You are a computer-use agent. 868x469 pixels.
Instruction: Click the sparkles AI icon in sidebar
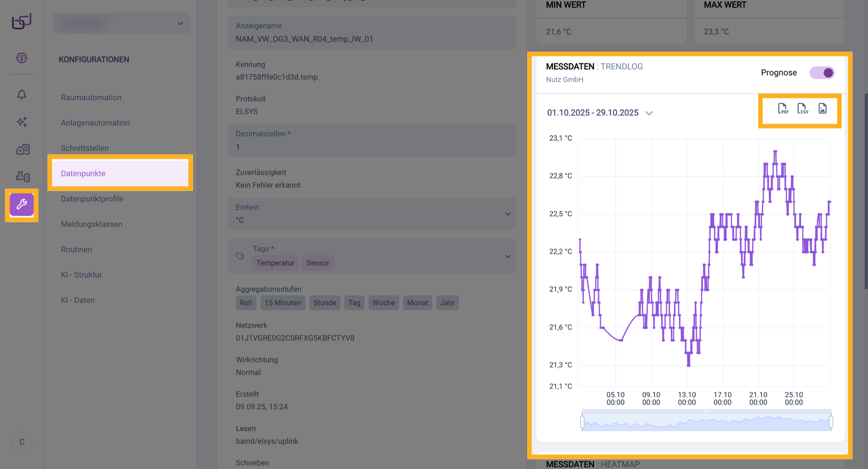click(21, 122)
